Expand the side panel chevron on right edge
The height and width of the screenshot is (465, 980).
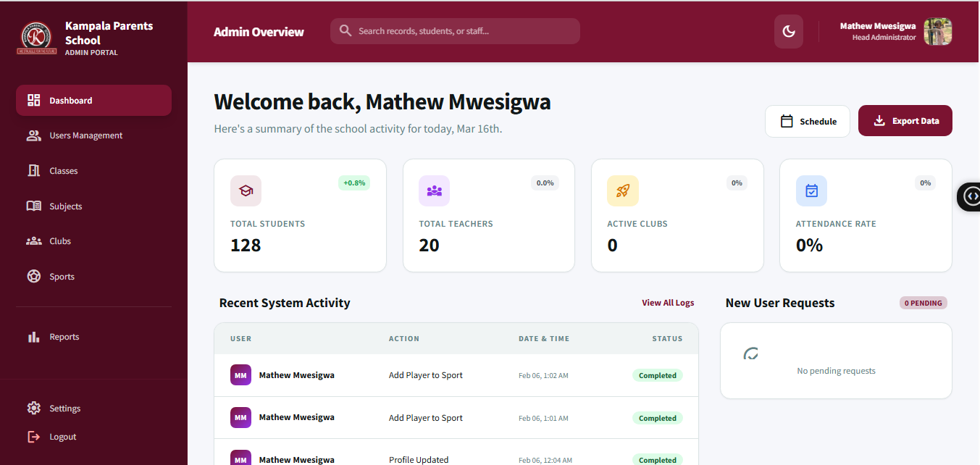[x=971, y=196]
